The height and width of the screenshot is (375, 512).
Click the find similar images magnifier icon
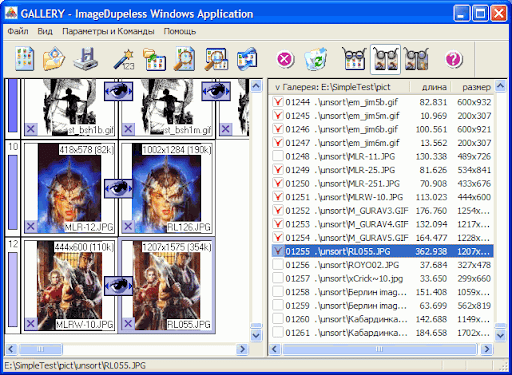coord(216,59)
